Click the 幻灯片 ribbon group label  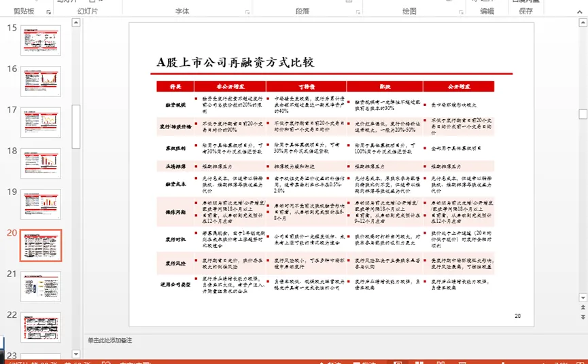pyautogui.click(x=88, y=12)
